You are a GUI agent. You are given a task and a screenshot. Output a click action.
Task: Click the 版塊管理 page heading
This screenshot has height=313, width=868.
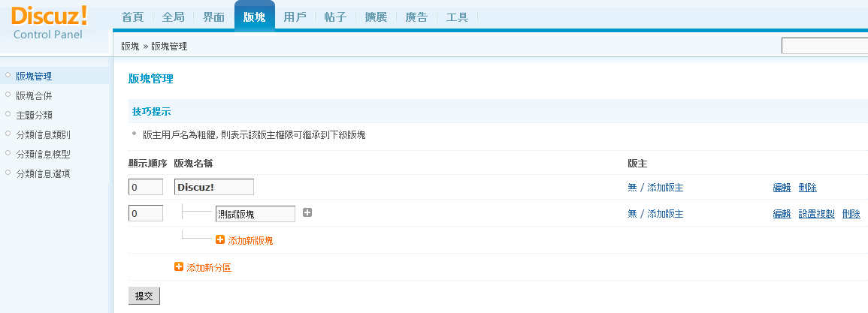pos(150,79)
